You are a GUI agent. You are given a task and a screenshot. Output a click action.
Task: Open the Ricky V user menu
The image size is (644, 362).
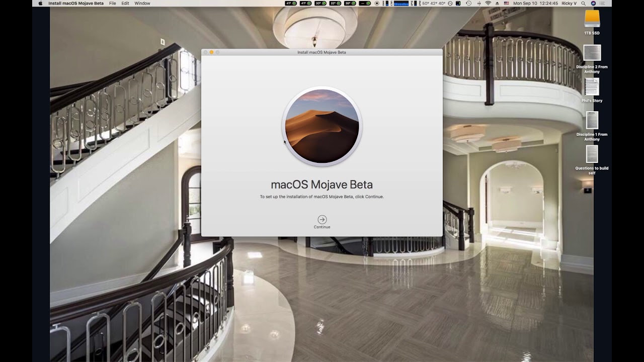pyautogui.click(x=569, y=3)
